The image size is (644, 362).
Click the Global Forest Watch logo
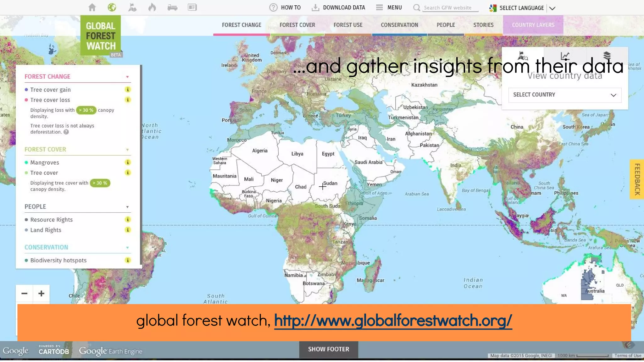[x=101, y=36]
